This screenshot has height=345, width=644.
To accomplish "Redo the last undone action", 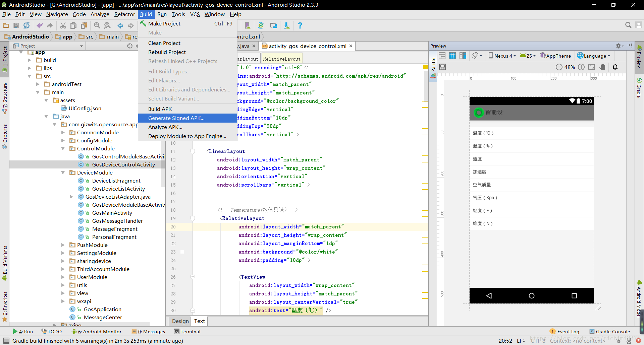I will [50, 25].
